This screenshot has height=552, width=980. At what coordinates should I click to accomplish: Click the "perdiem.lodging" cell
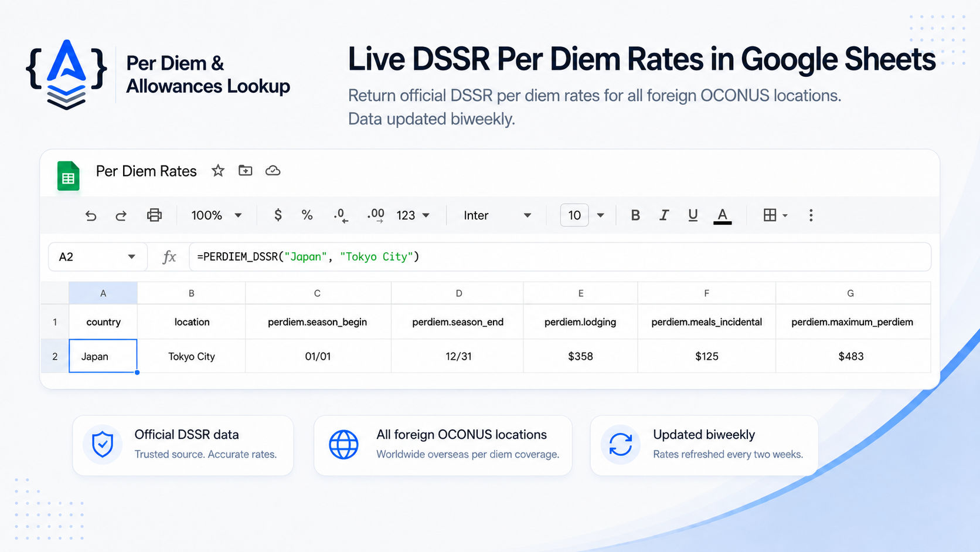(580, 321)
